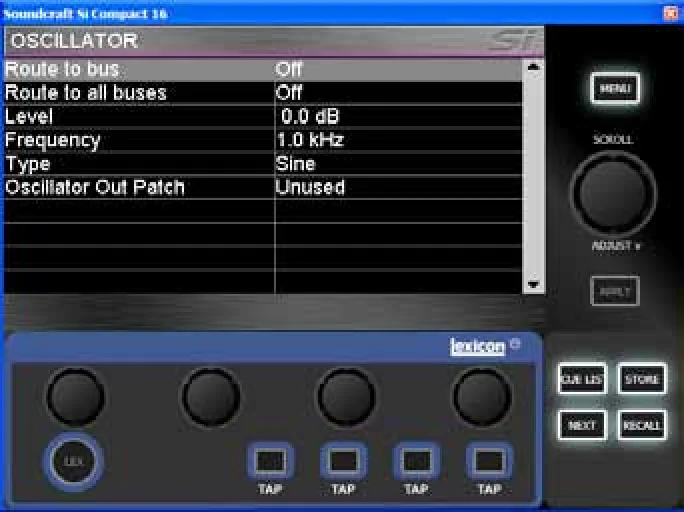Click the second TAP button from left
This screenshot has height=512, width=684.
(343, 461)
